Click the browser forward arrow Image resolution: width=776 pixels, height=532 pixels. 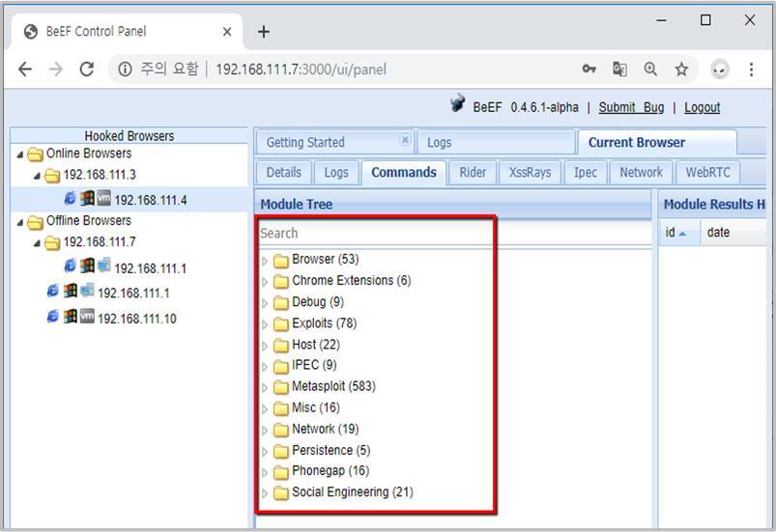56,70
